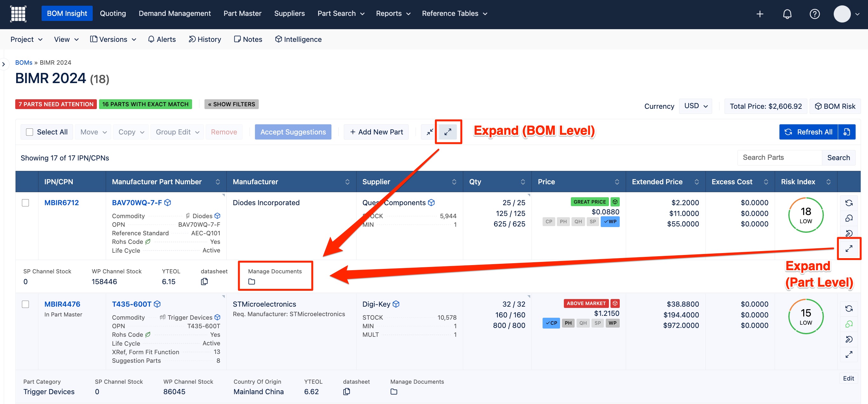Click the part-level expand icon for MBIR4476

coord(849,355)
